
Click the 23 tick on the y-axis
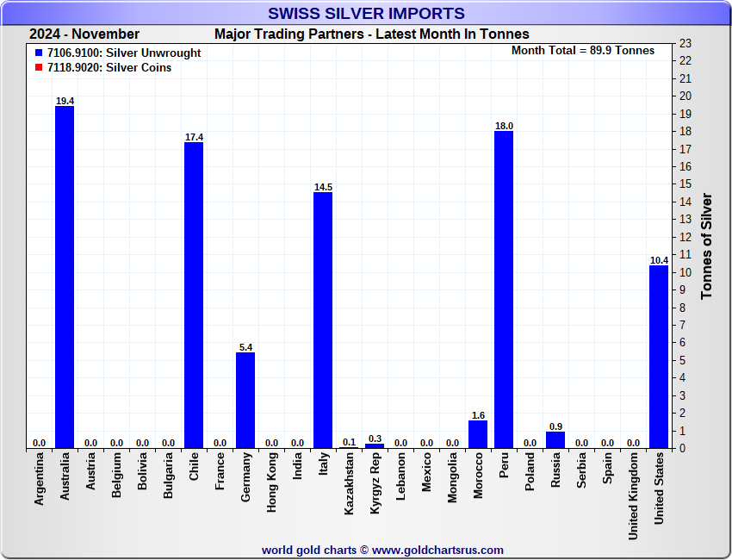(685, 43)
